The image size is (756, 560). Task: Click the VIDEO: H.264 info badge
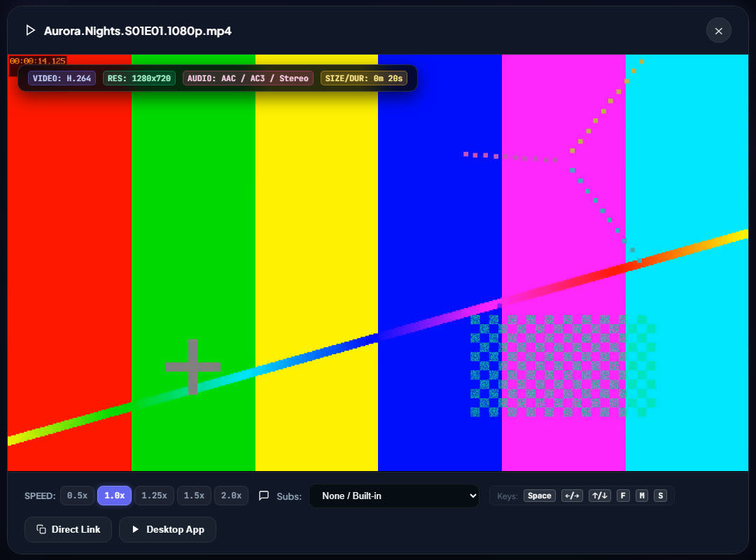(x=62, y=78)
